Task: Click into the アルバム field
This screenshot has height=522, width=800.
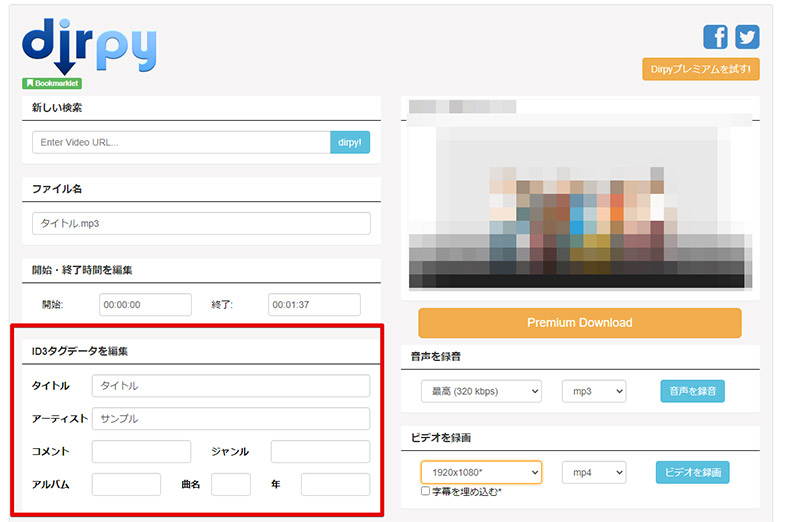Action: click(x=126, y=484)
